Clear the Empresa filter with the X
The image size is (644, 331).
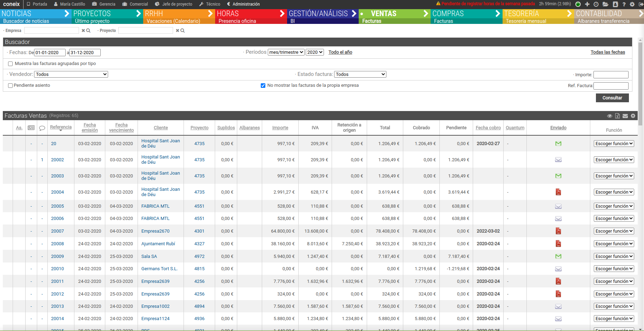click(83, 31)
